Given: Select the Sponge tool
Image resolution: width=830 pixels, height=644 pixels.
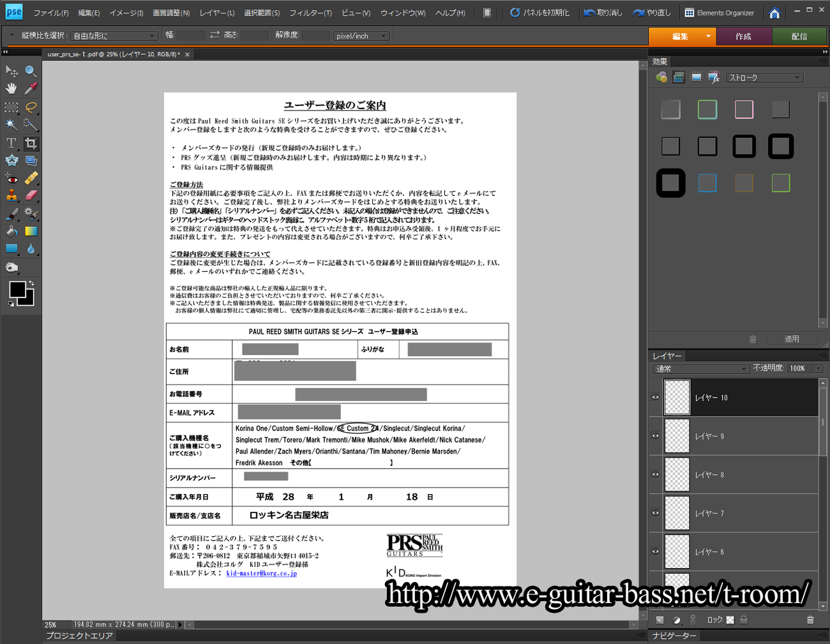Looking at the screenshot, I should pos(11,267).
